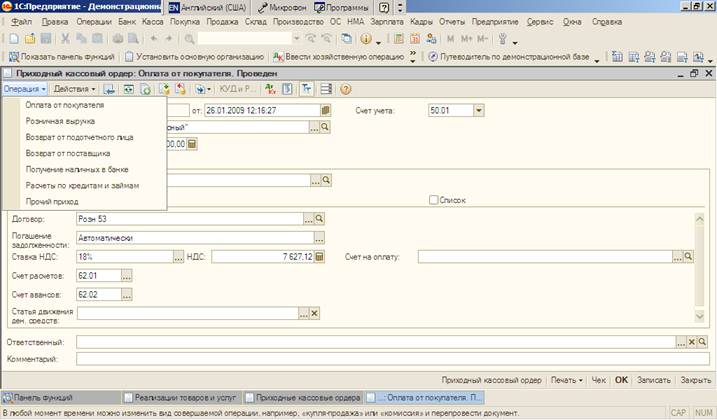Click the list settings icon next to help
717x420 pixels.
[x=326, y=89]
